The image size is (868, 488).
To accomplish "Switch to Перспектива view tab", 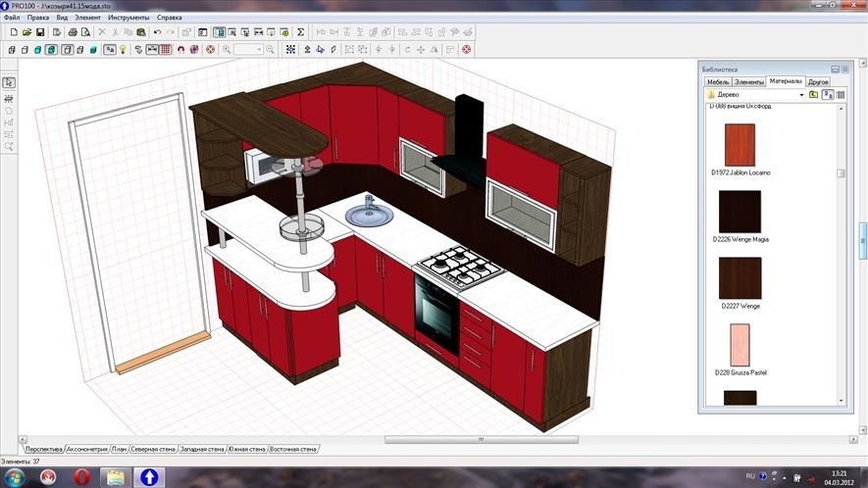I will point(43,449).
